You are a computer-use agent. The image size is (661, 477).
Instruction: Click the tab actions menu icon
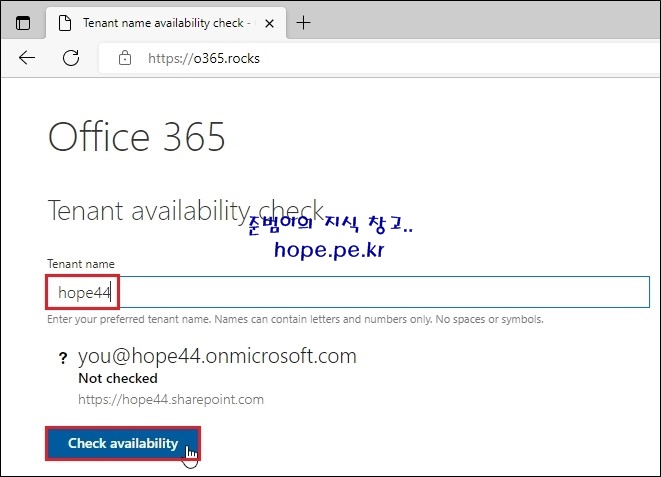point(23,23)
